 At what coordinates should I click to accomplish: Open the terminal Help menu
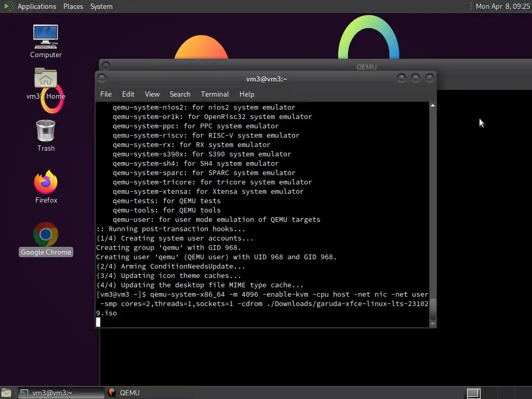pos(247,95)
